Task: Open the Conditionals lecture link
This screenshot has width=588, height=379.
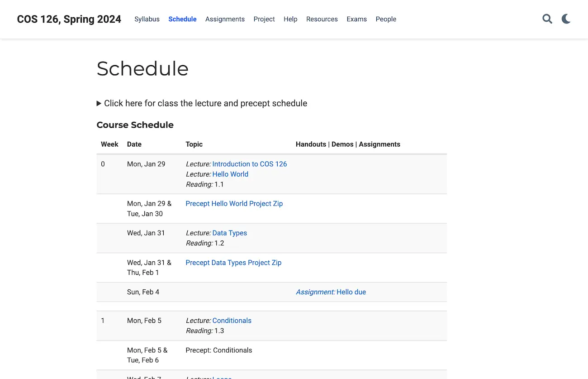Action: pos(232,321)
